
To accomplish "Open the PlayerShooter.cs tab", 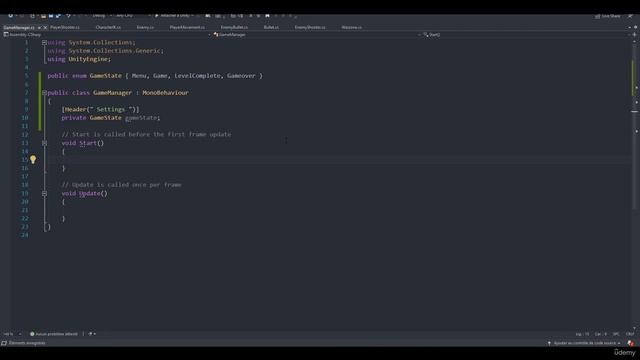I will pos(65,27).
